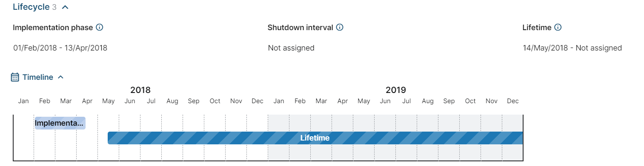Select the Lifecycle item count 3
Screen dimensions: 644x166
pyautogui.click(x=54, y=7)
